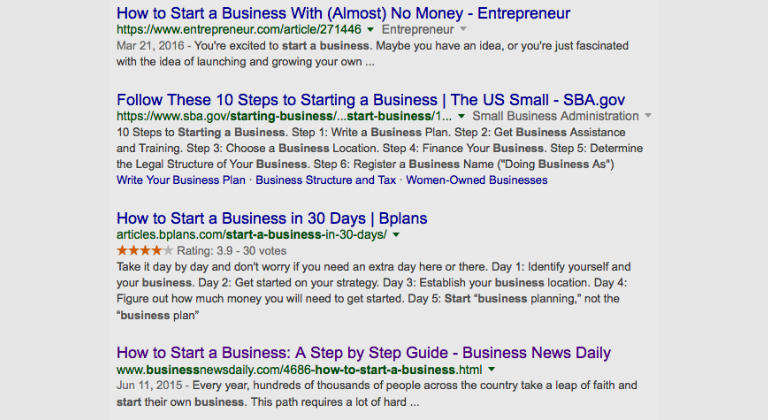This screenshot has height=420, width=768.
Task: Expand green arrow beside businessnewsdaily.com URL
Action: point(491,371)
